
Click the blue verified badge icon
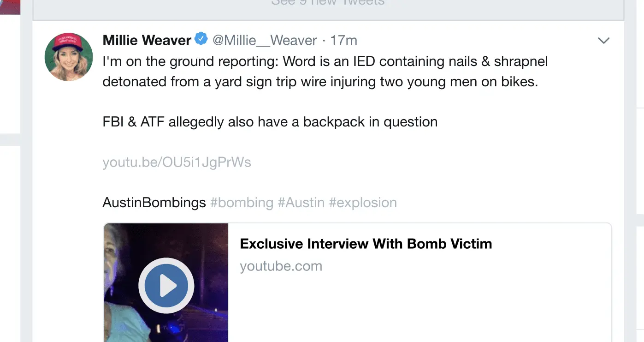pyautogui.click(x=201, y=39)
